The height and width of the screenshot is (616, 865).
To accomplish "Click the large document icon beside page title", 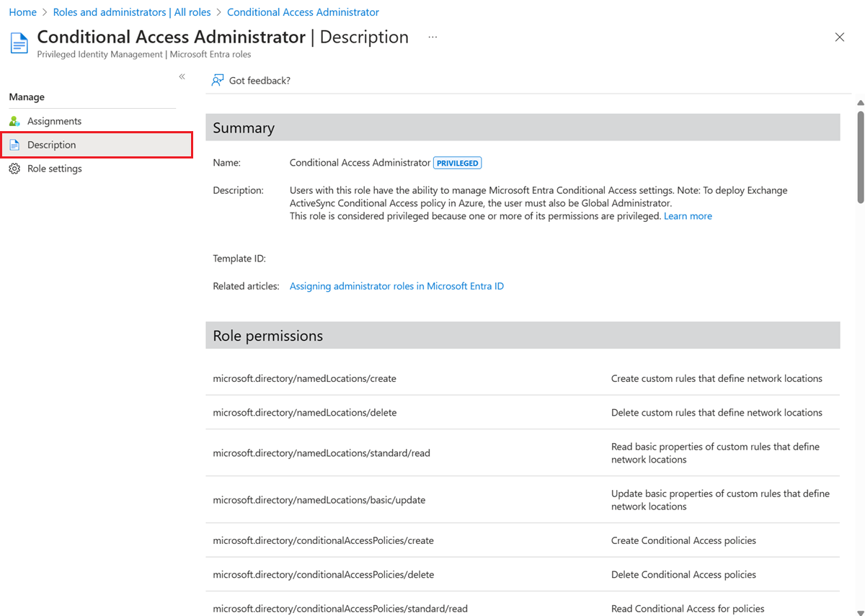I will pyautogui.click(x=19, y=43).
